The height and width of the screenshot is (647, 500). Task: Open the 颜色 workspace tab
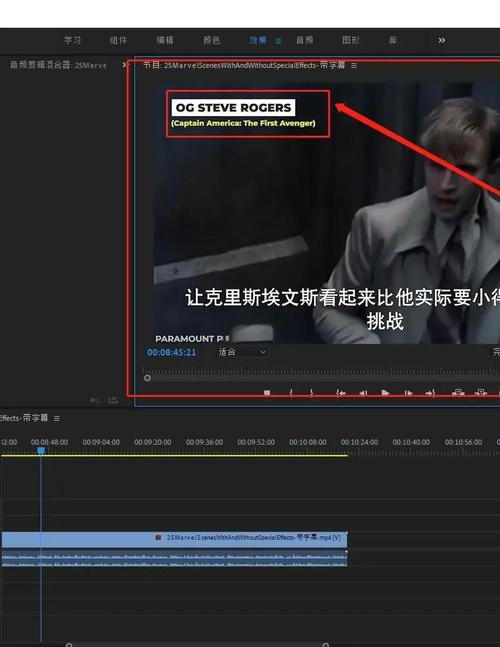pyautogui.click(x=211, y=40)
